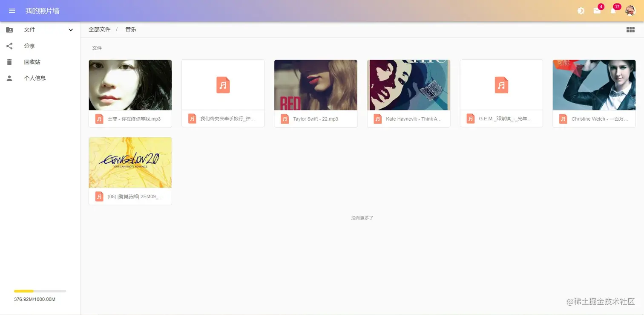This screenshot has width=644, height=315.
Task: Click the 个人信息 person icon
Action: coord(9,78)
